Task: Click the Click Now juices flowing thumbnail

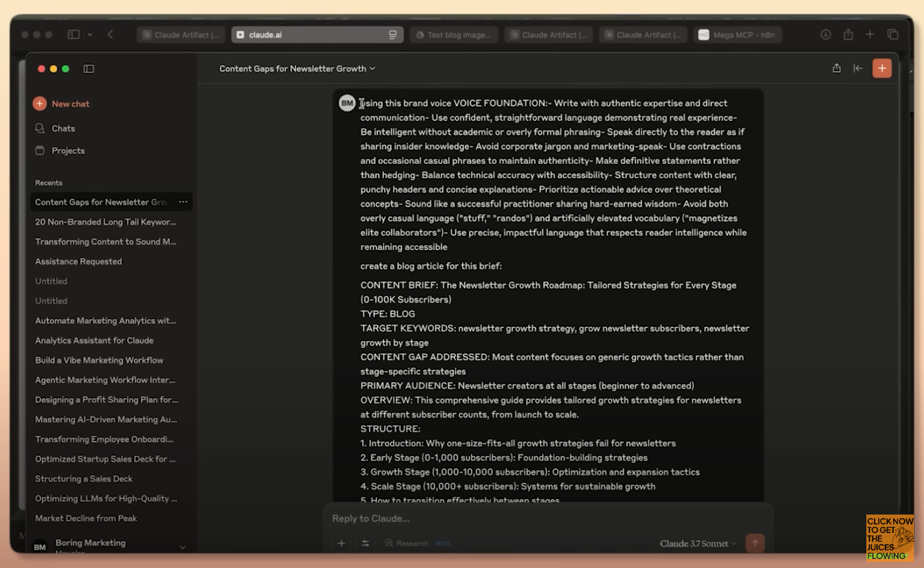Action: point(890,538)
